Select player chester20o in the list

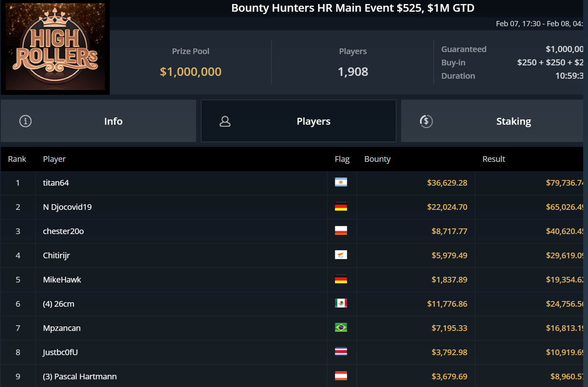63,231
